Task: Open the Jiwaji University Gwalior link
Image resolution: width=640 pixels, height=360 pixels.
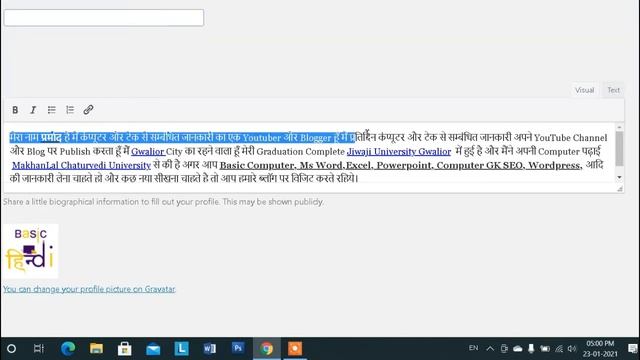Action: click(x=399, y=151)
